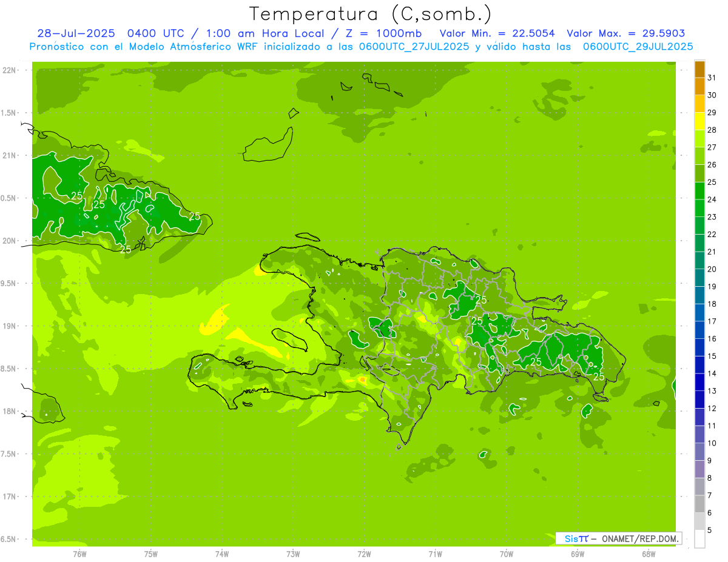Click the yellow swatch between 28 and 29
The image size is (728, 562).
699,121
